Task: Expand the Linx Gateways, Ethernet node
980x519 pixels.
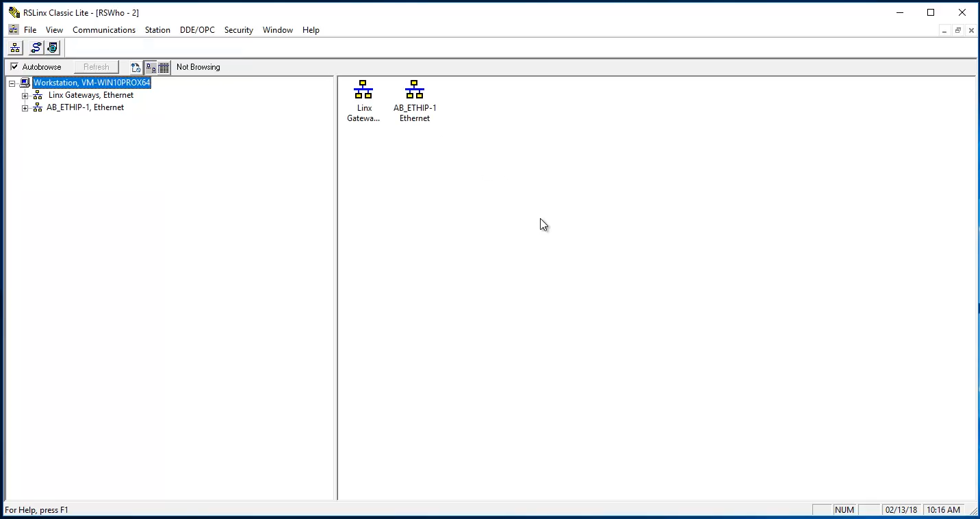Action: pos(25,96)
